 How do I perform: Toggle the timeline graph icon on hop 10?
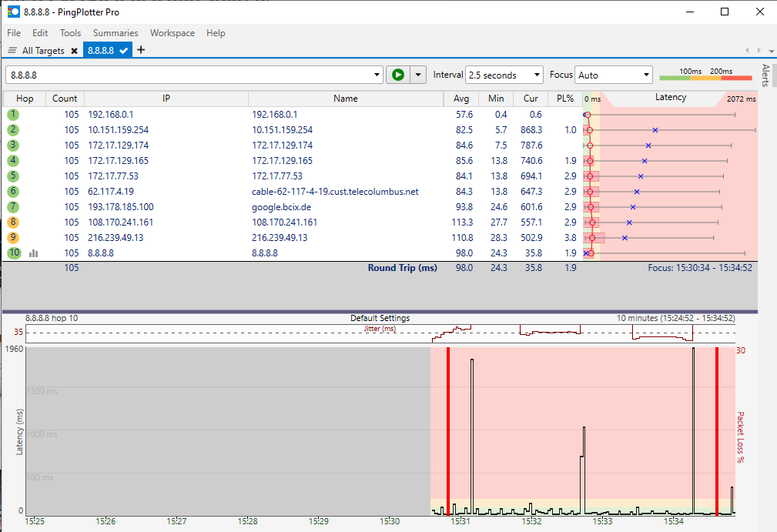coord(34,253)
